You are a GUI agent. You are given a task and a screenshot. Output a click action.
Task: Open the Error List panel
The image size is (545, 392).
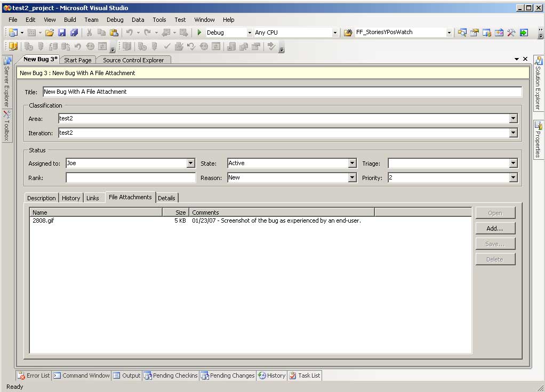pyautogui.click(x=34, y=375)
